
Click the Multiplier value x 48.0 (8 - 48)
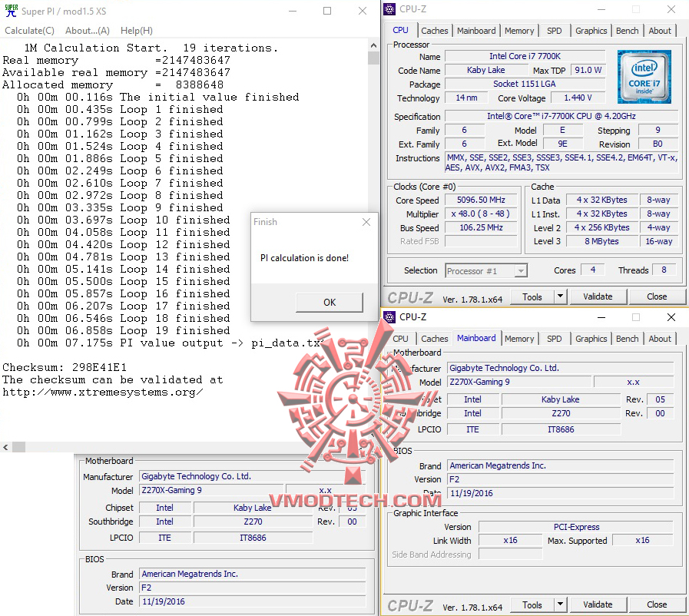point(481,214)
